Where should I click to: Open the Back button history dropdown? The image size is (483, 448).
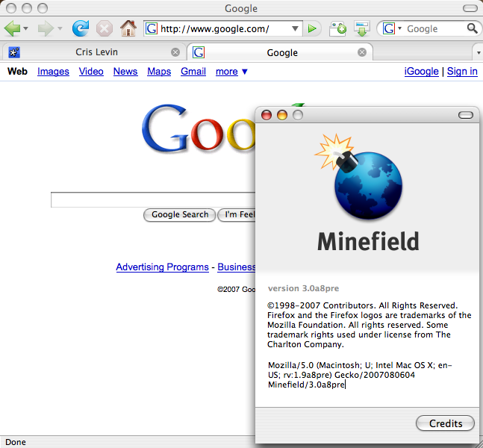click(x=25, y=28)
